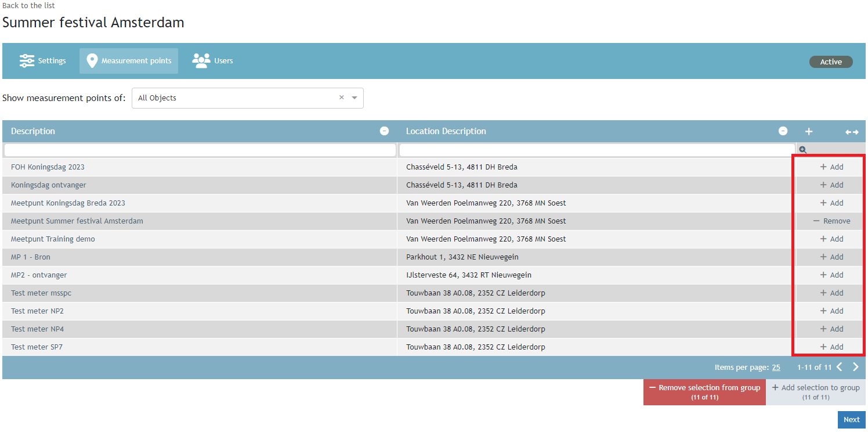Focus the Description filter text field
This screenshot has height=432, width=868.
point(200,150)
